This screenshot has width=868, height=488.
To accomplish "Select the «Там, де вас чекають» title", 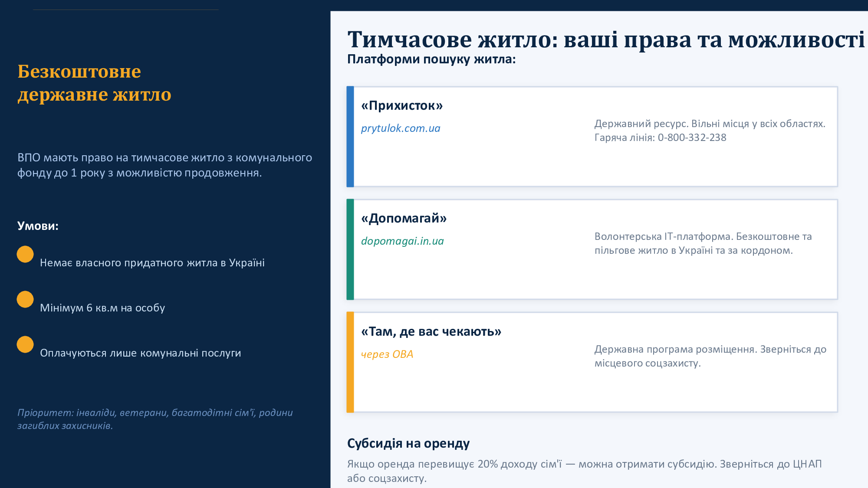I will point(431,331).
